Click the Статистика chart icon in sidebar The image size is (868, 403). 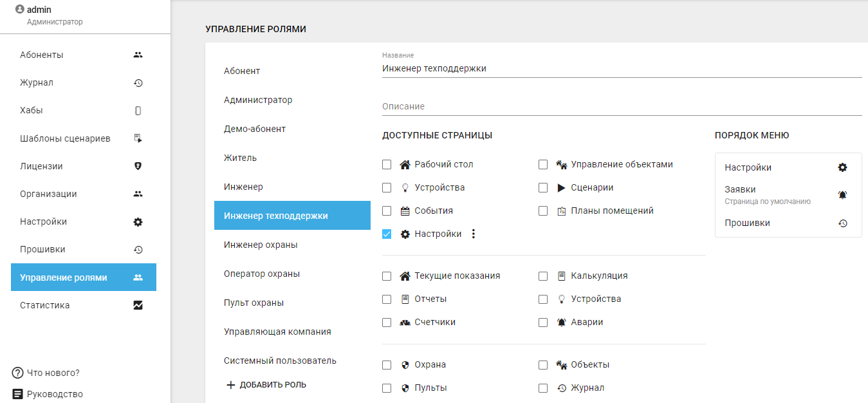138,305
